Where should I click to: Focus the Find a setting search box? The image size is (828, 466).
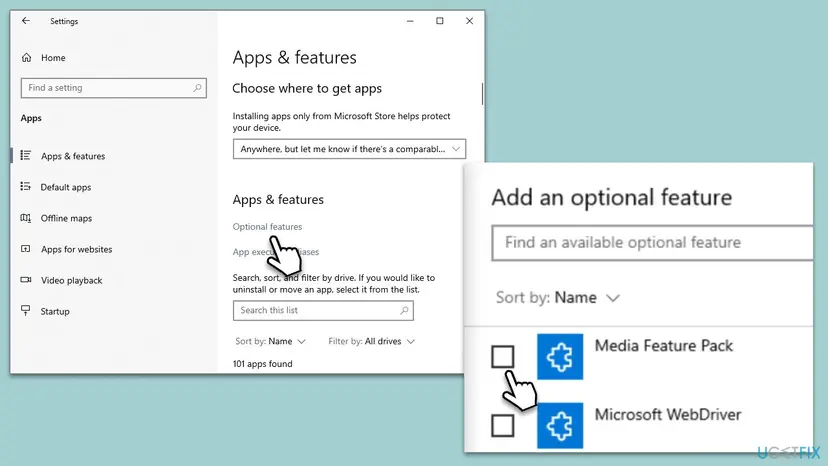click(114, 88)
